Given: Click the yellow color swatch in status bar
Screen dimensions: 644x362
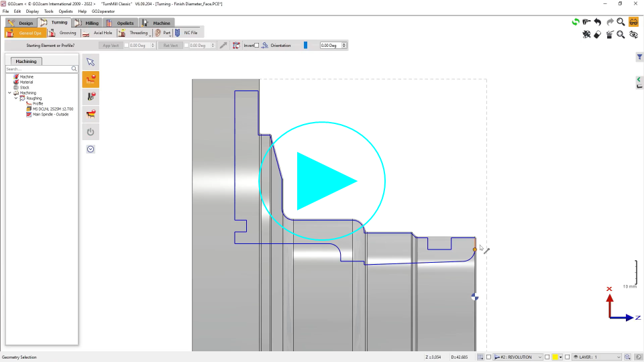Looking at the screenshot, I should 555,357.
